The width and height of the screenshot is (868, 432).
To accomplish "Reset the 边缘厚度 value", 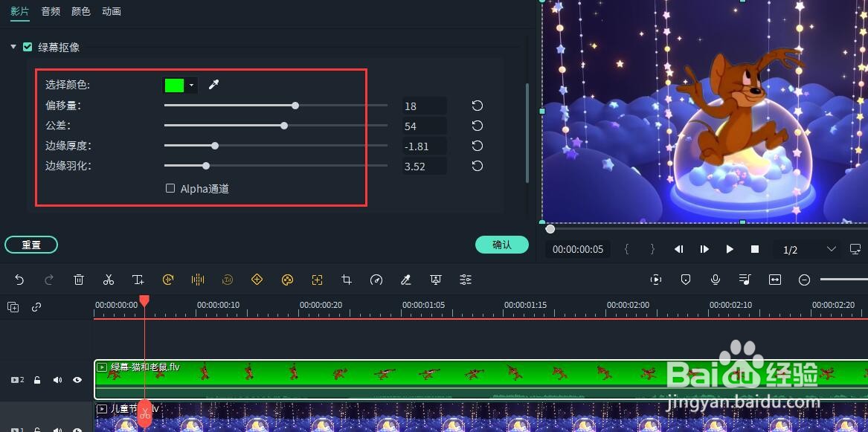I will tap(478, 146).
